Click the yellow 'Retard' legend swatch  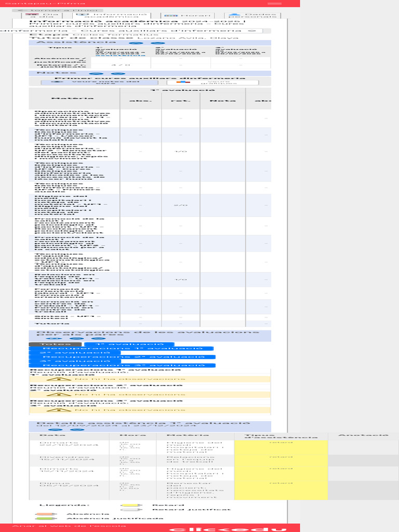point(131,505)
